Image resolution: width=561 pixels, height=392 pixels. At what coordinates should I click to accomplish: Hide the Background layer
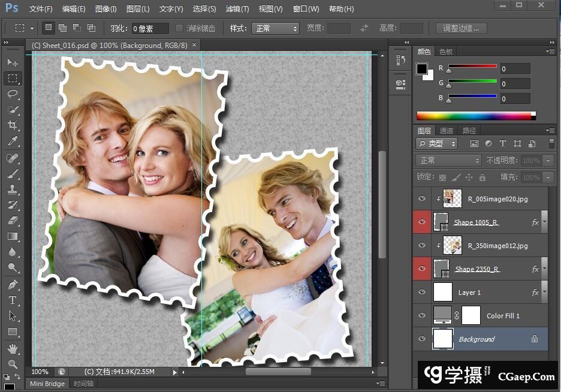[x=422, y=339]
